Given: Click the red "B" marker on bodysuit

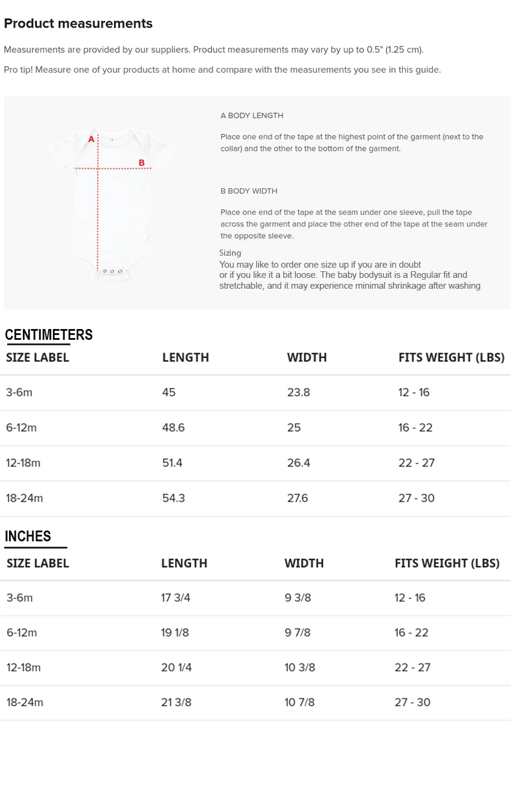Looking at the screenshot, I should click(142, 162).
